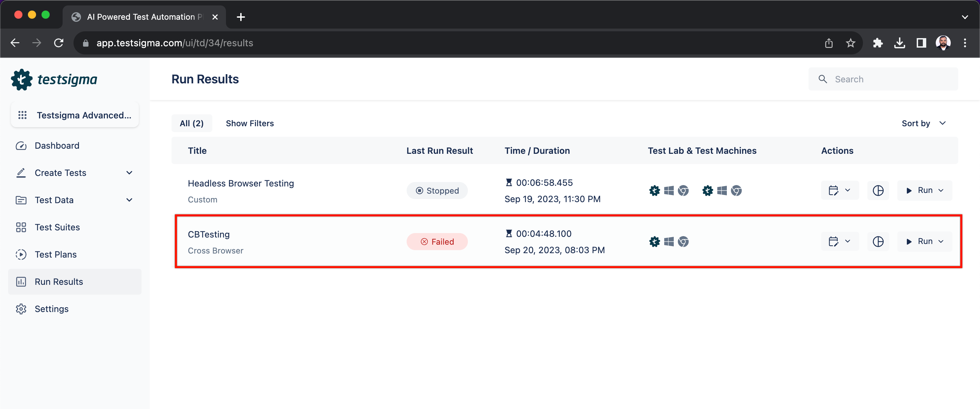Screen dimensions: 980x409
Task: Click the Chrome icon in CBTesting row
Action: (x=683, y=242)
